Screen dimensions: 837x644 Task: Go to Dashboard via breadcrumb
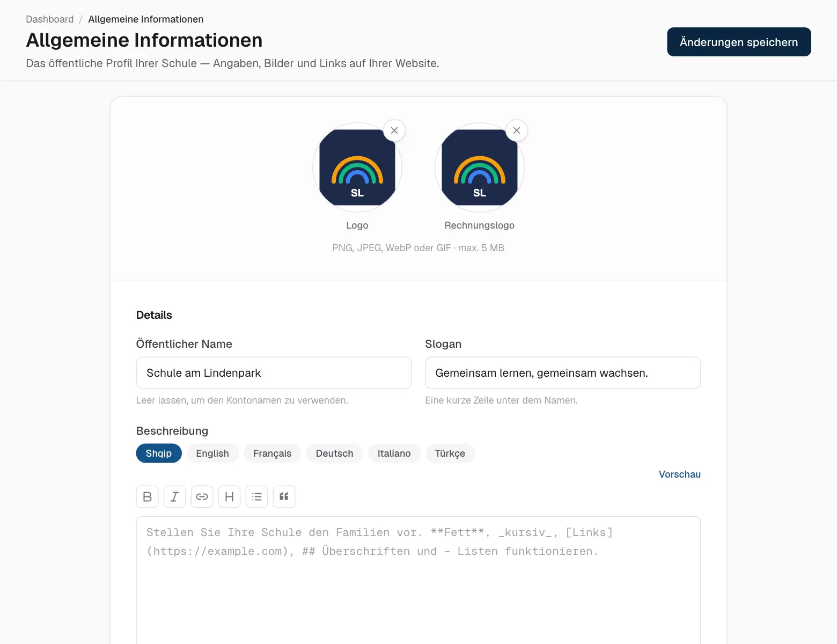tap(50, 19)
